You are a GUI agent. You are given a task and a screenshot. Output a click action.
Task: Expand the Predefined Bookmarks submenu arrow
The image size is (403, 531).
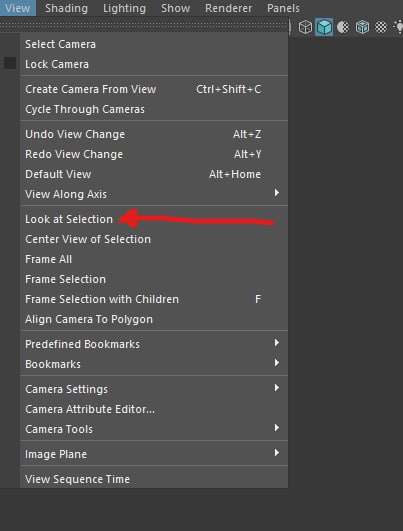click(277, 343)
